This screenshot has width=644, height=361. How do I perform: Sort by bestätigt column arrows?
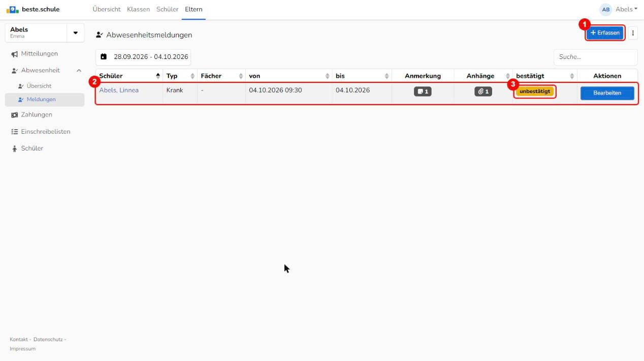point(572,76)
